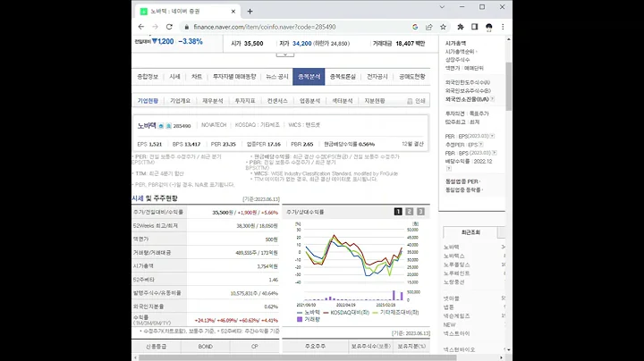
Task: Switch chart to view 2
Action: [410, 211]
